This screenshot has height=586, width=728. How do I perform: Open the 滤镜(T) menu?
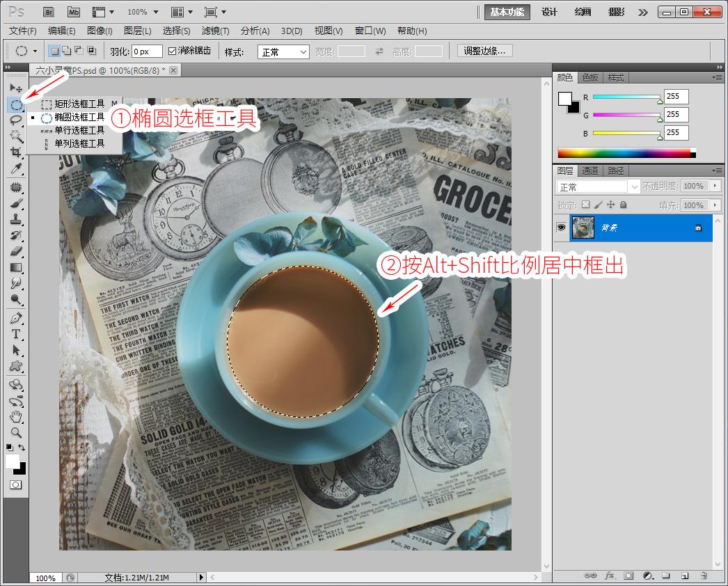coord(215,31)
